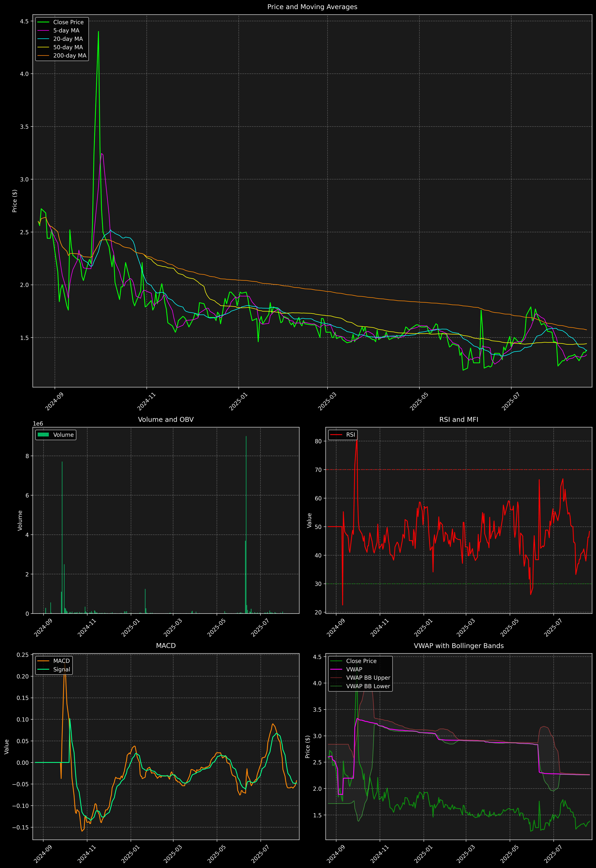Select the 20-day MA legend entry
This screenshot has height=868, width=596.
pyautogui.click(x=68, y=39)
